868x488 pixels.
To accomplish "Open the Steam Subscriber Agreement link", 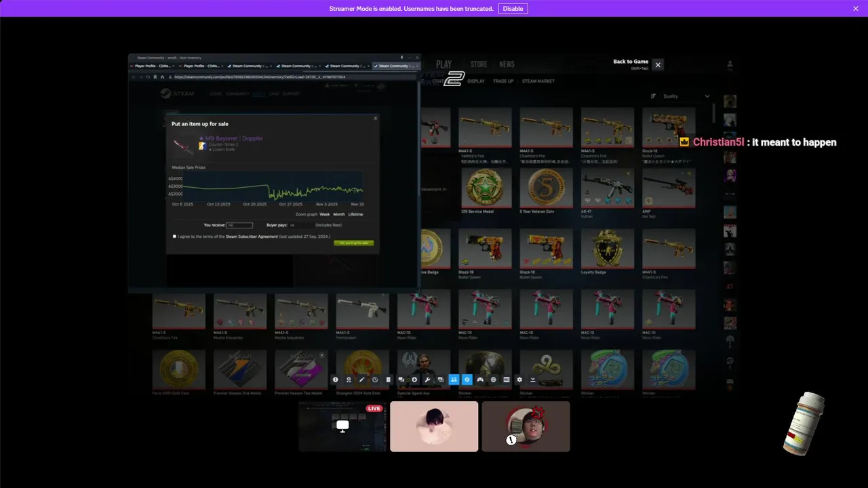I will (x=252, y=237).
